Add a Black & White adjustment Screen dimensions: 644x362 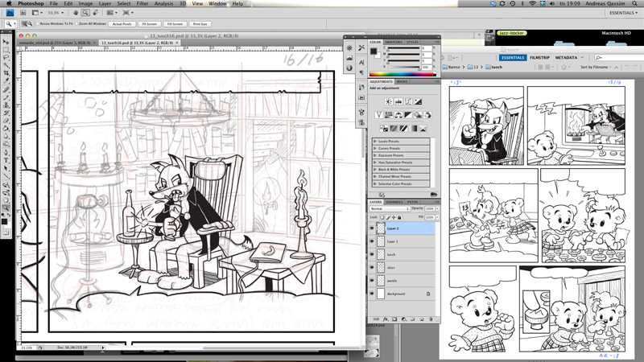(408, 115)
